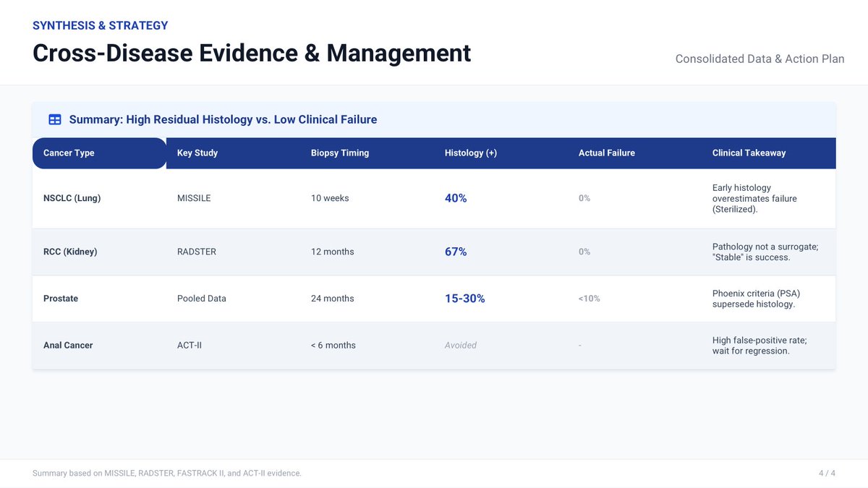Screen dimensions: 868x488
Task: Click the '10 weeks' biopsy timing cell
Action: pos(330,198)
